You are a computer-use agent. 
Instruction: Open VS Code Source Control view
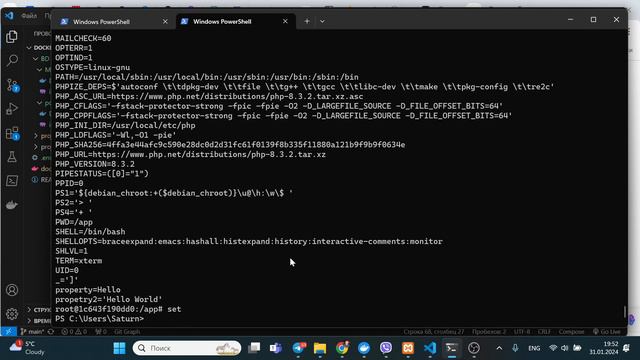pos(12,85)
